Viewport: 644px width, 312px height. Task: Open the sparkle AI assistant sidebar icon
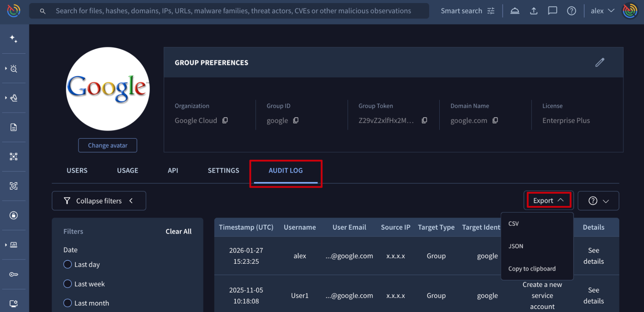(x=14, y=39)
